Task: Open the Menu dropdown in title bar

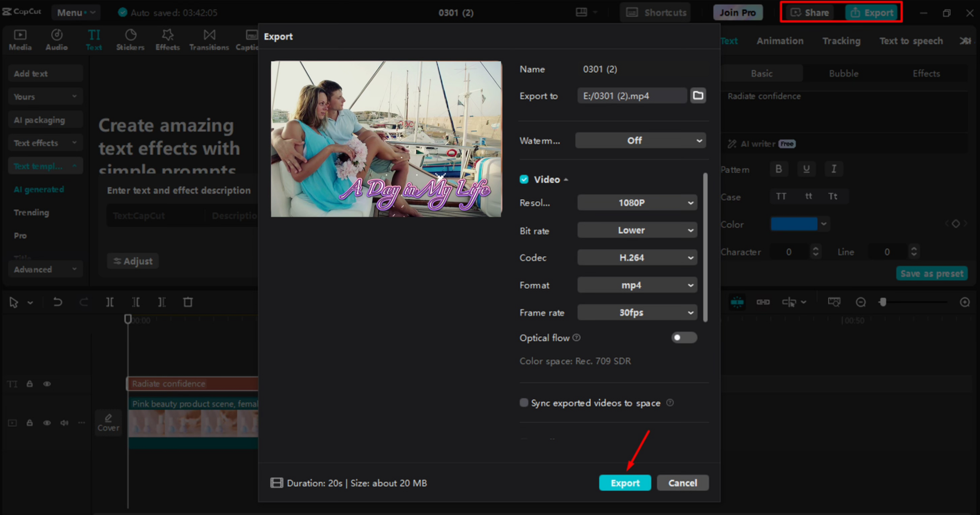Action: [76, 13]
